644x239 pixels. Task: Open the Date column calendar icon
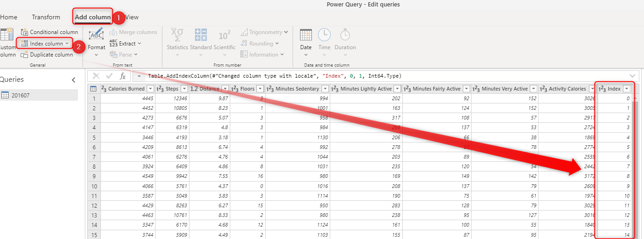pyautogui.click(x=305, y=35)
